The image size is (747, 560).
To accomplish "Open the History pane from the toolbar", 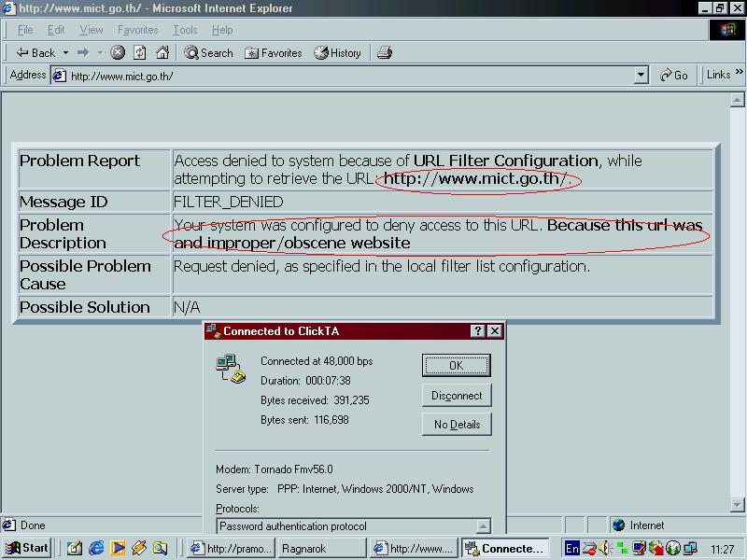I will tap(337, 53).
